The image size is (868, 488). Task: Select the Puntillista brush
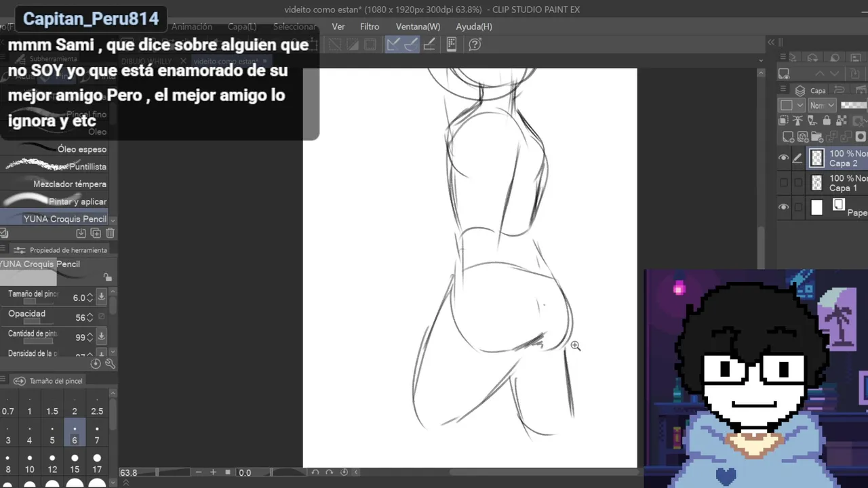54,166
